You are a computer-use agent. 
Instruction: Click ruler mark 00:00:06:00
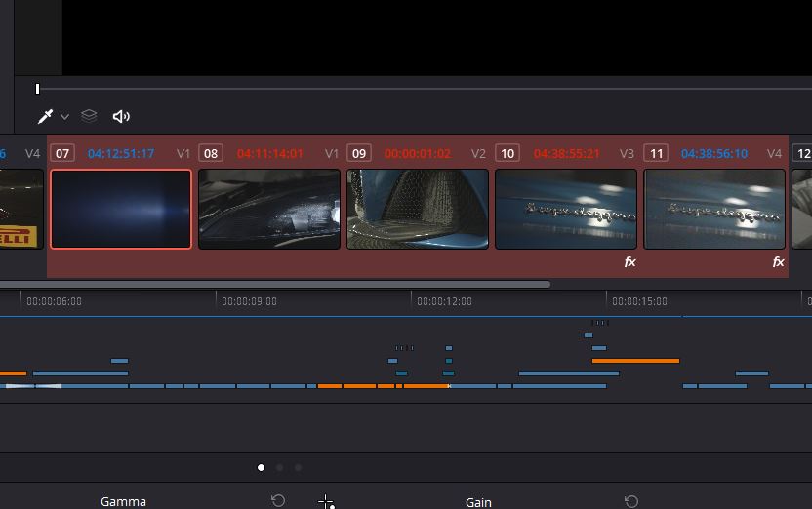click(54, 301)
